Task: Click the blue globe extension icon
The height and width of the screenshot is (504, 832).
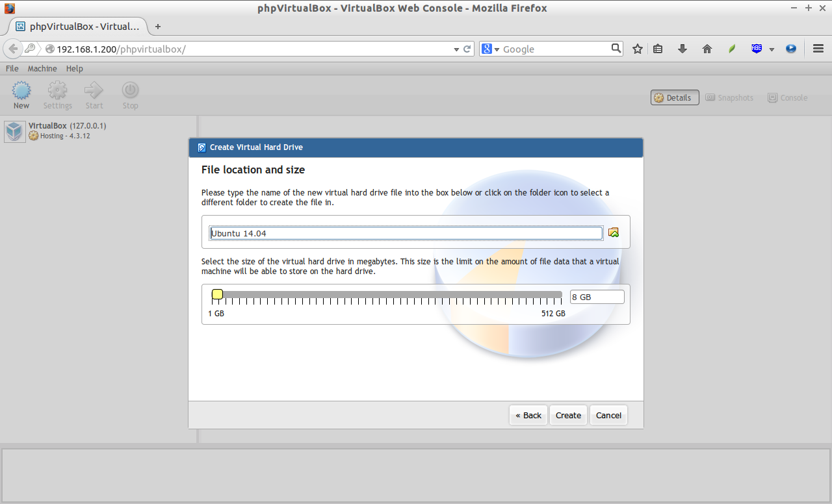Action: pyautogui.click(x=791, y=49)
